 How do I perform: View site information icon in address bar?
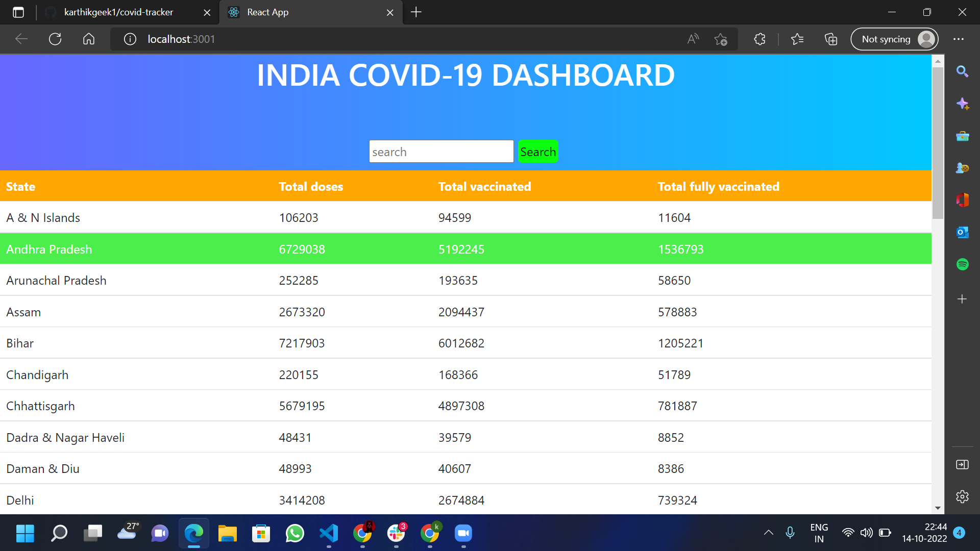pos(130,39)
